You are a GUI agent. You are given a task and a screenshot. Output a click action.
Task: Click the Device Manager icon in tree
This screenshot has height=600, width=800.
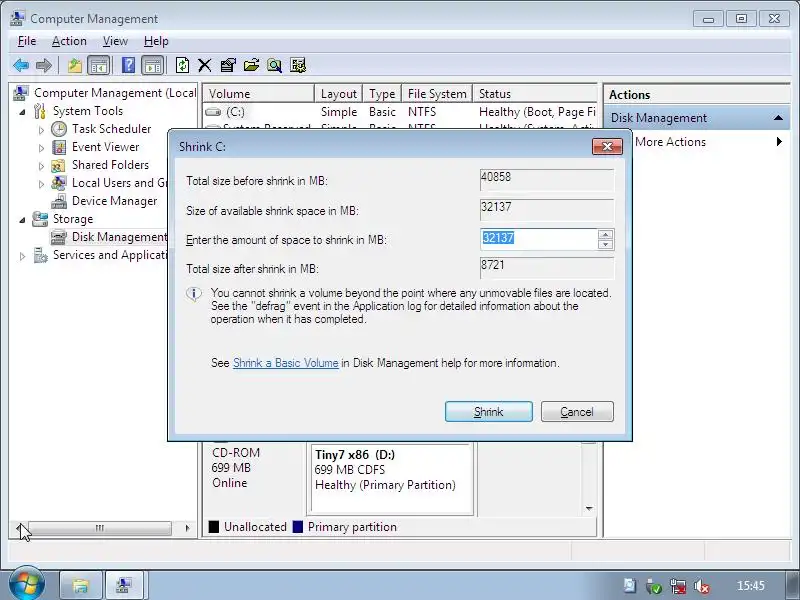(x=59, y=201)
